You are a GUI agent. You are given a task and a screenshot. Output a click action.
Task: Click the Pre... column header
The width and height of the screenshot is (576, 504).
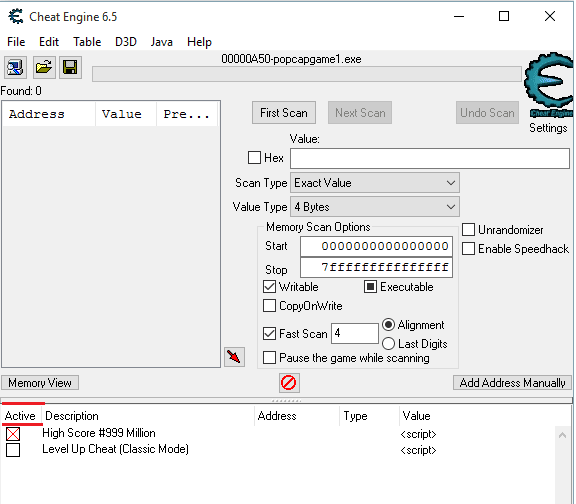(187, 114)
